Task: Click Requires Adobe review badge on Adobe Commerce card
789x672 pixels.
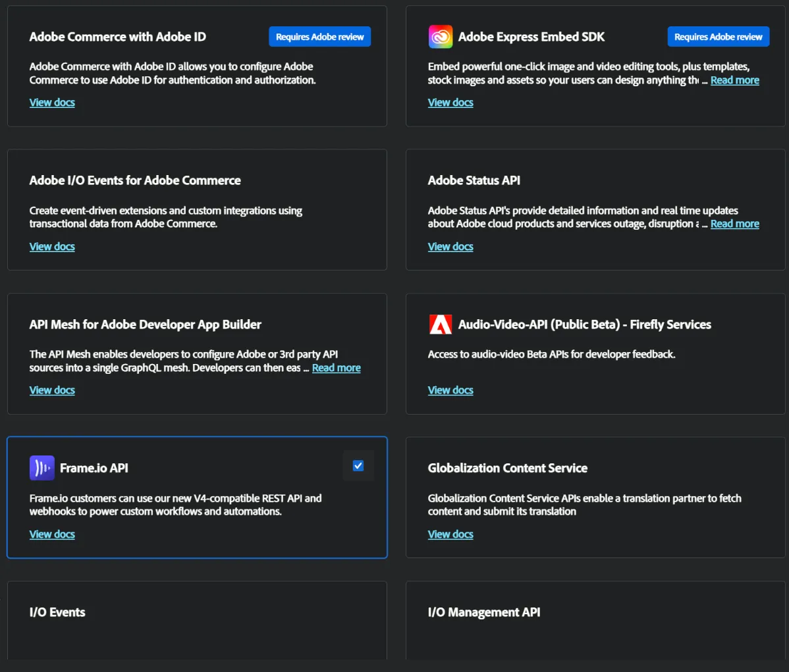Action: [x=319, y=37]
